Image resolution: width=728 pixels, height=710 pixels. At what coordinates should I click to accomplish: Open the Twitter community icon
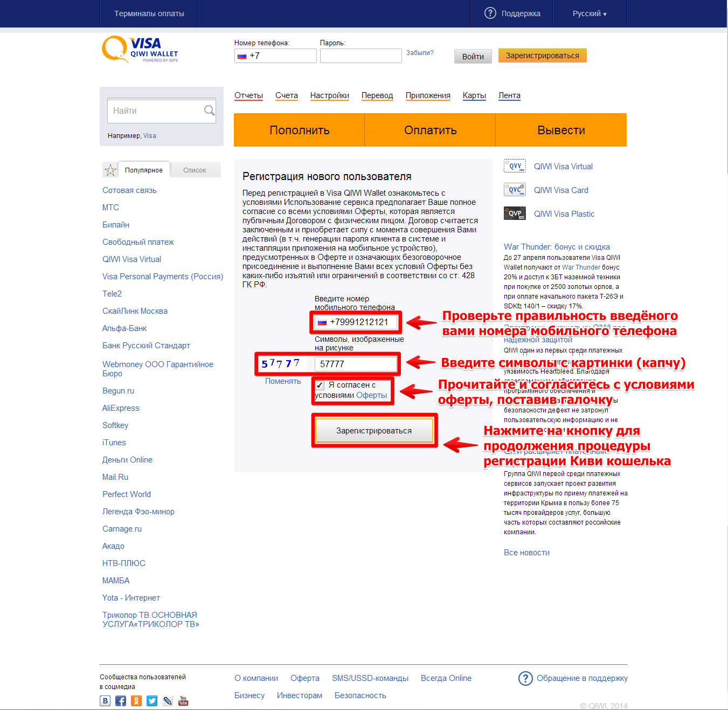pyautogui.click(x=152, y=701)
